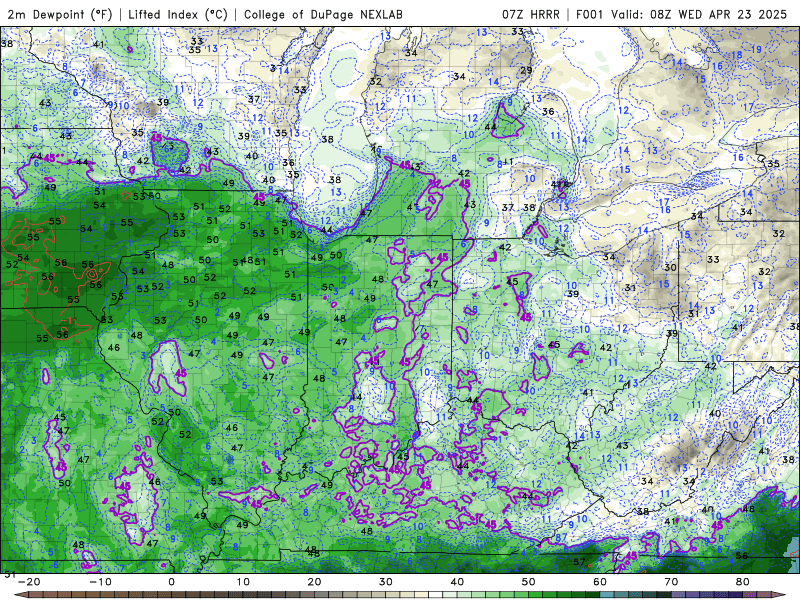This screenshot has height=600, width=800.
Task: Click "College of DuPage NEXLAB" in header
Action: [x=323, y=14]
